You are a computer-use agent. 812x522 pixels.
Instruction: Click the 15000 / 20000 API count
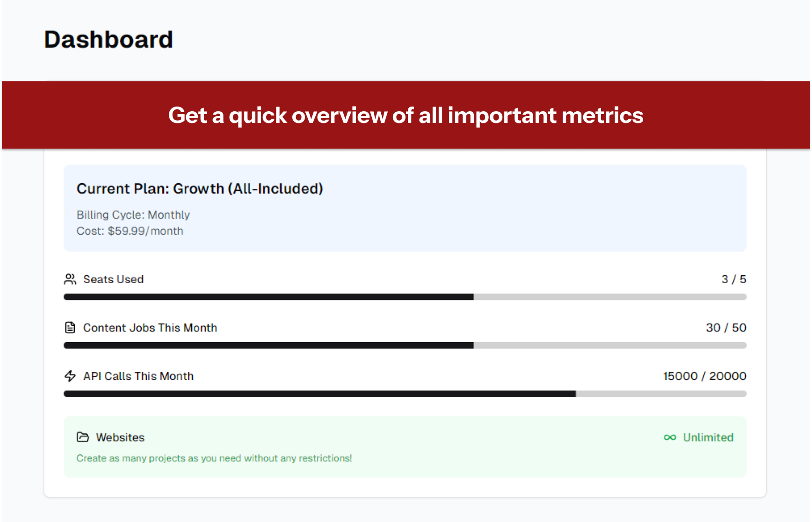click(x=704, y=376)
